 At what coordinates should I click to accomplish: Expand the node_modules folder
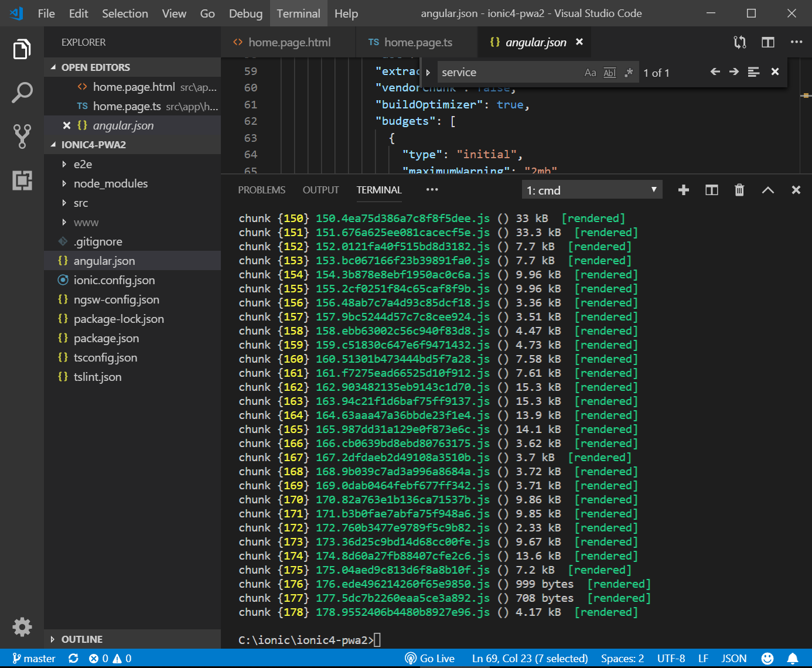110,183
